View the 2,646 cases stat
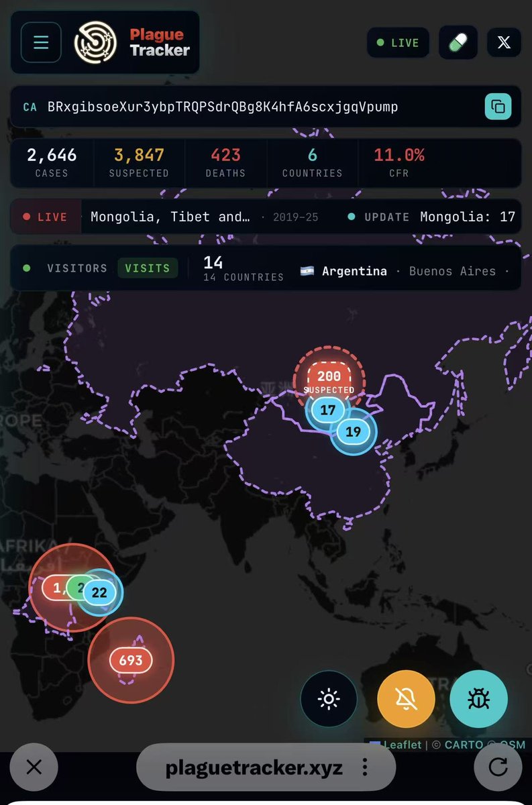The height and width of the screenshot is (805, 532). [x=52, y=163]
